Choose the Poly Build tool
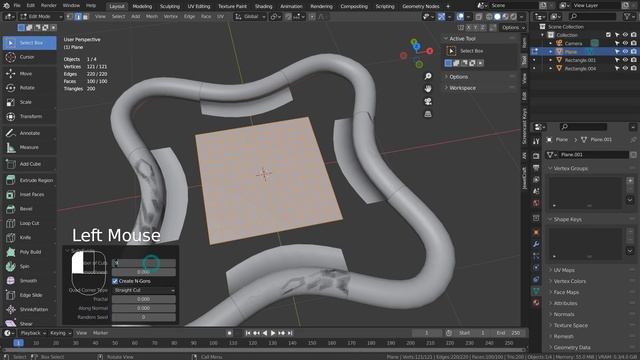This screenshot has height=360, width=640. (29, 252)
